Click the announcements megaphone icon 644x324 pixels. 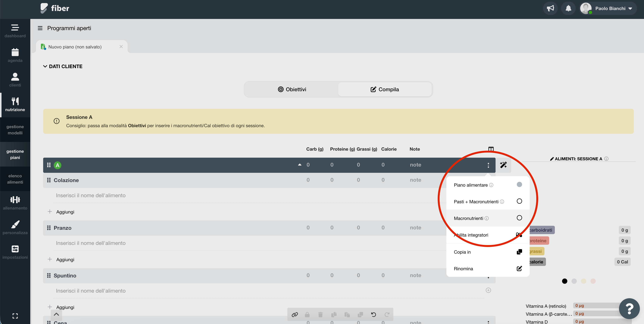point(550,9)
